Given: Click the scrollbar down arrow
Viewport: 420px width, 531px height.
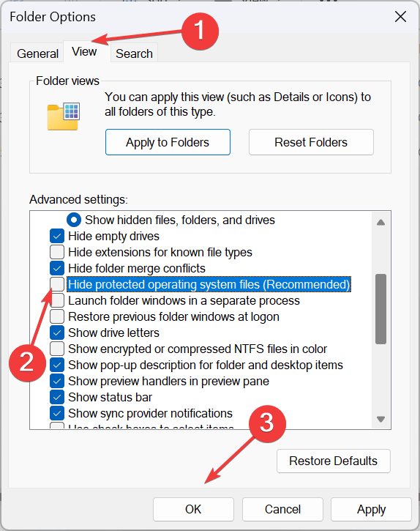Looking at the screenshot, I should pos(380,419).
